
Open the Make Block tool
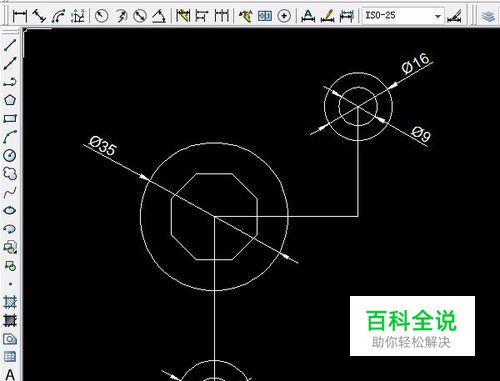[10, 266]
